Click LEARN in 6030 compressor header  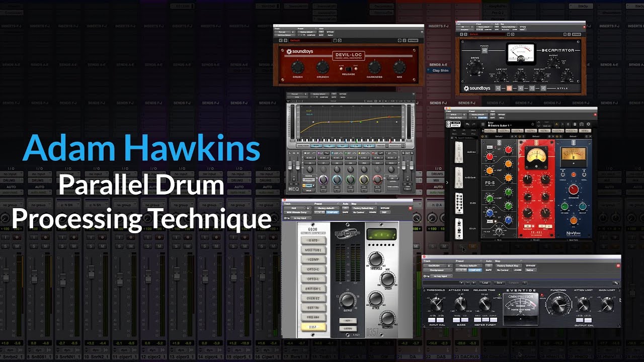point(373,212)
